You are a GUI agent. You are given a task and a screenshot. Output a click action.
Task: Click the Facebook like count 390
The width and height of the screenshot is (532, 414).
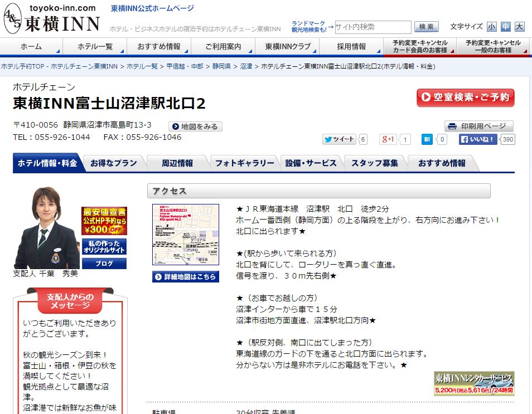(x=507, y=139)
